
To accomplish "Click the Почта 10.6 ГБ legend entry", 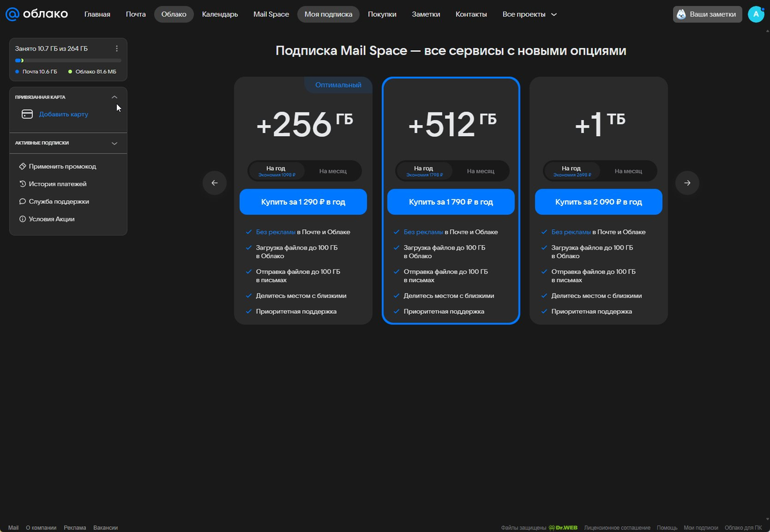I will click(x=36, y=72).
